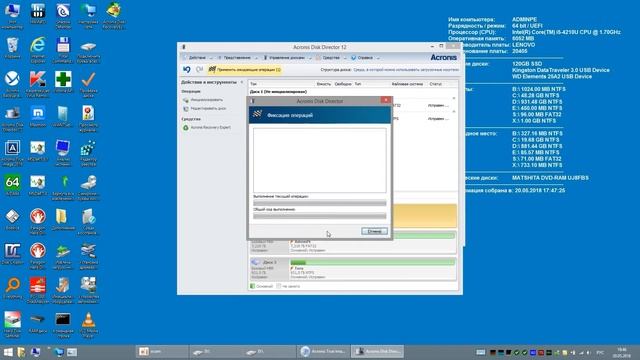Image resolution: width=640 pixels, height=360 pixels.
Task: Switch to Acronis Disk Director taskbar button
Action: pos(378,351)
